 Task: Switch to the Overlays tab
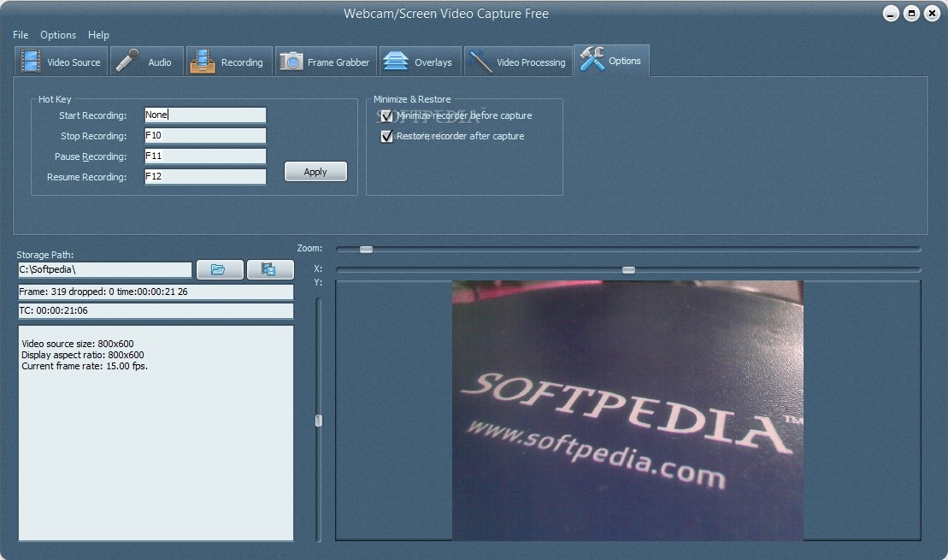tap(421, 62)
